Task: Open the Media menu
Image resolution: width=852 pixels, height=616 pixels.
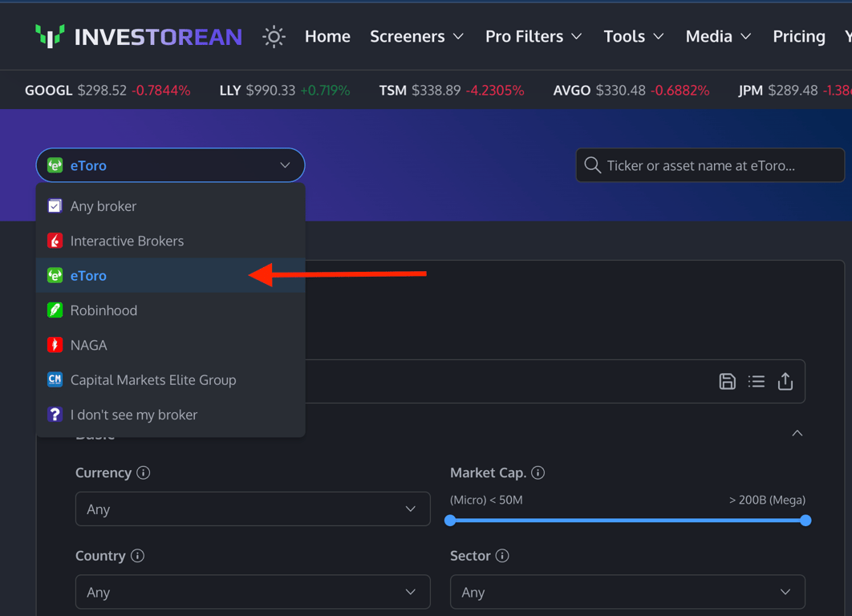Action: tap(718, 36)
